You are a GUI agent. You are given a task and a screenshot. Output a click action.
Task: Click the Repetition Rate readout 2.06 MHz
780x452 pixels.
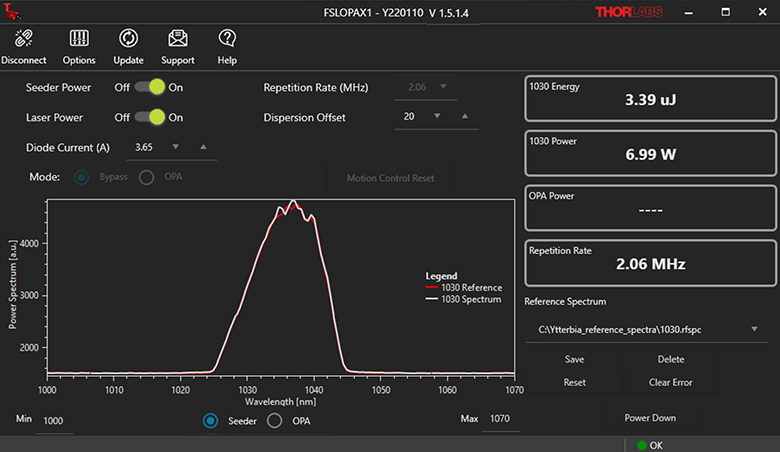coord(650,264)
